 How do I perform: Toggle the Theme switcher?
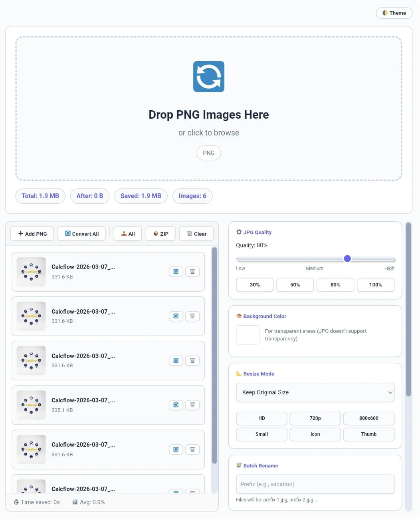click(x=394, y=13)
